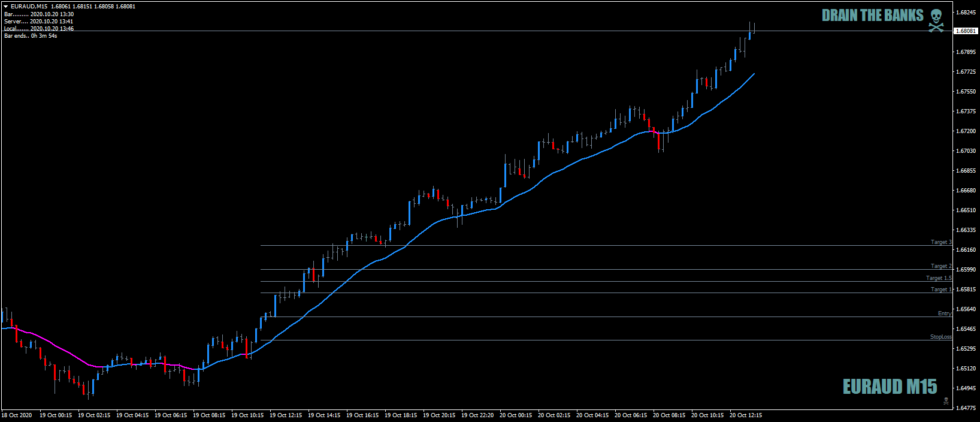Image resolution: width=980 pixels, height=422 pixels.
Task: Click the 1.68245 price scale value
Action: coord(966,13)
